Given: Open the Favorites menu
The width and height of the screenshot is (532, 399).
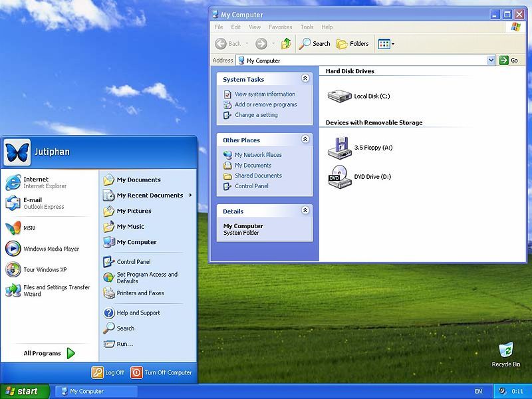Looking at the screenshot, I should tap(280, 27).
